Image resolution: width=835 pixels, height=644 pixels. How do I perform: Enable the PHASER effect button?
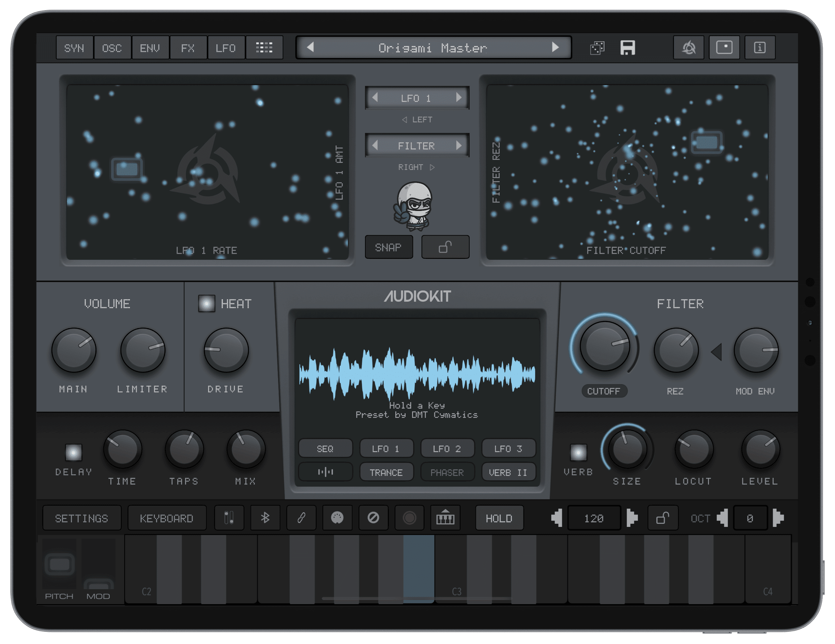click(x=447, y=472)
